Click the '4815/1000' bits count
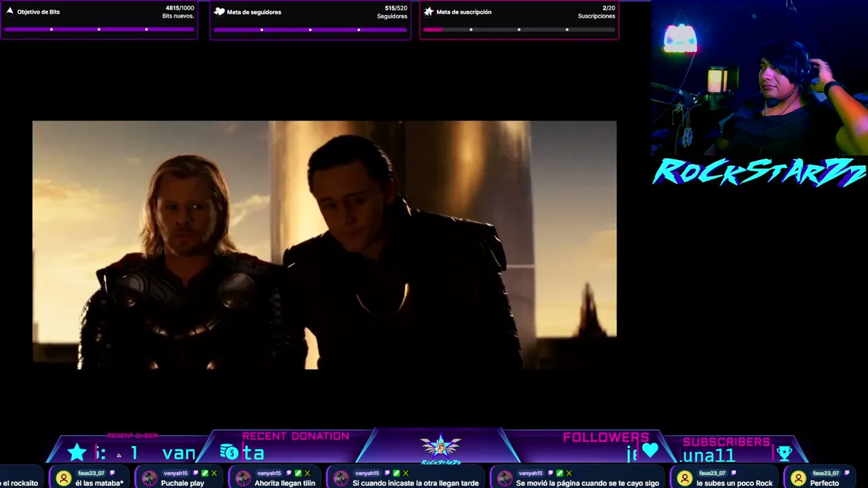 (180, 8)
